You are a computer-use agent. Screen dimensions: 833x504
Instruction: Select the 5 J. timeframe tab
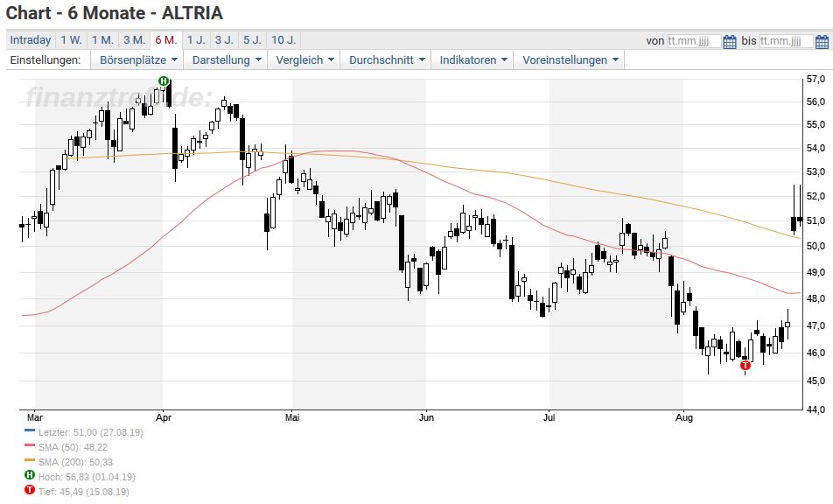click(x=252, y=40)
